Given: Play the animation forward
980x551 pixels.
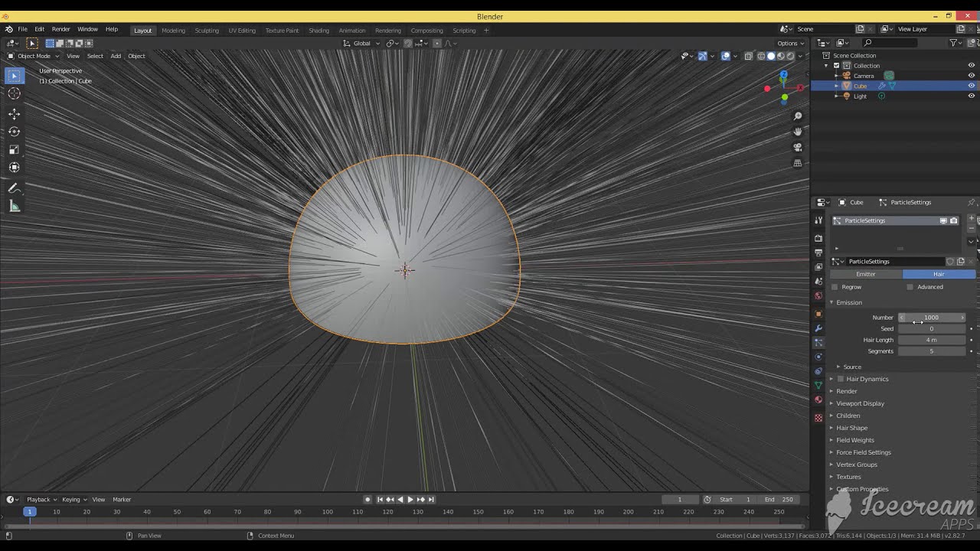Looking at the screenshot, I should pyautogui.click(x=410, y=500).
